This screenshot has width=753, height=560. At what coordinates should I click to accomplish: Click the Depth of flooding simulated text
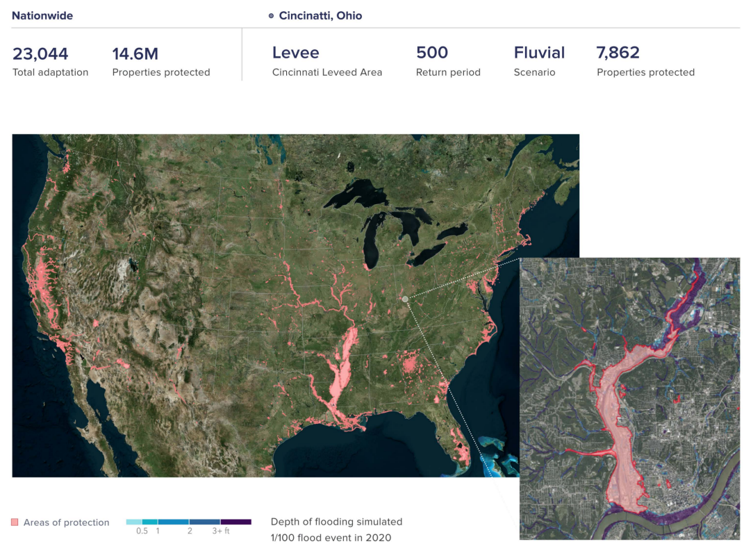(336, 522)
